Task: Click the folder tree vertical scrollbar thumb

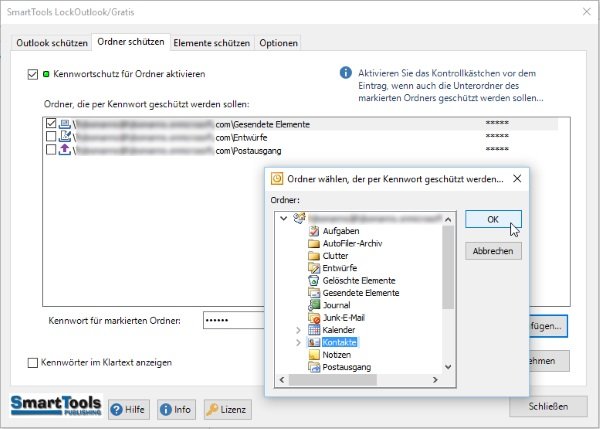Action: tap(448, 267)
